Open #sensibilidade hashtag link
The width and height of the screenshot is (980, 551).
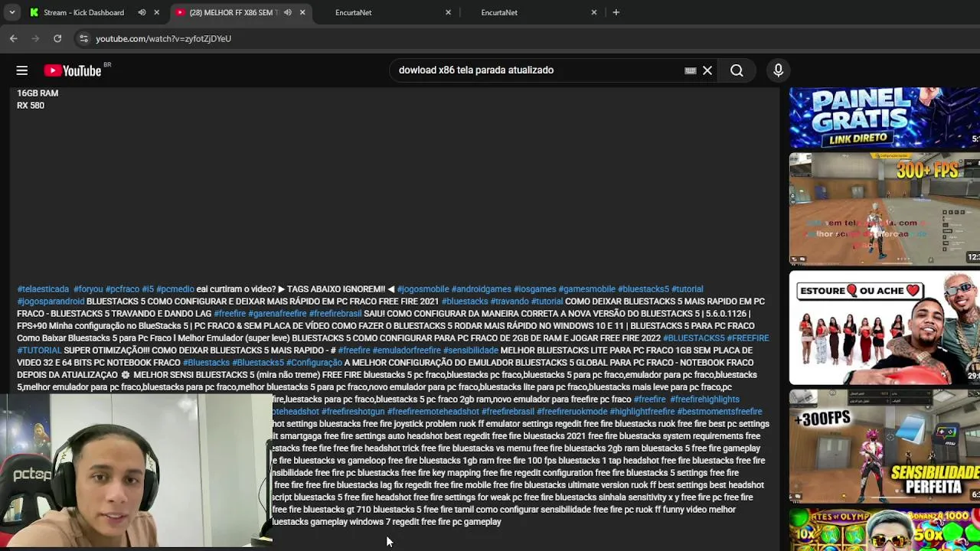(471, 350)
